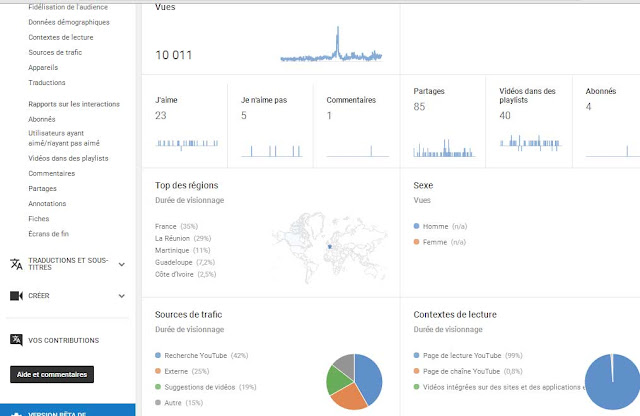This screenshot has width=640, height=416.
Task: Select Guadeloupe (7,2%) region row
Action: pyautogui.click(x=185, y=262)
